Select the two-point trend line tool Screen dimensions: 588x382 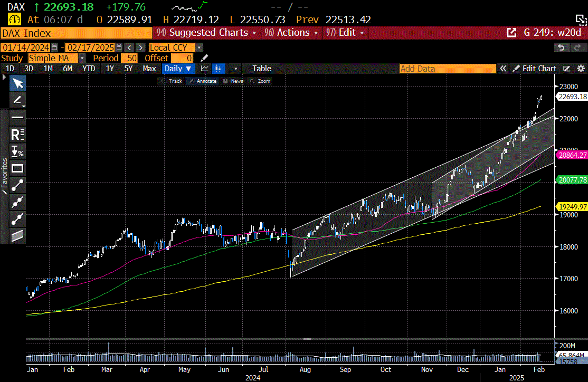point(17,185)
